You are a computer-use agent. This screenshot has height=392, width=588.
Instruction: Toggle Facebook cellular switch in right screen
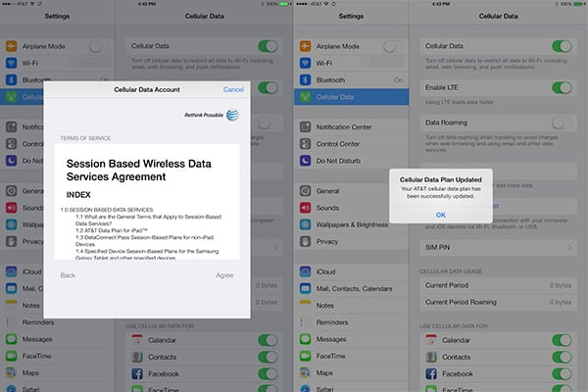click(562, 374)
